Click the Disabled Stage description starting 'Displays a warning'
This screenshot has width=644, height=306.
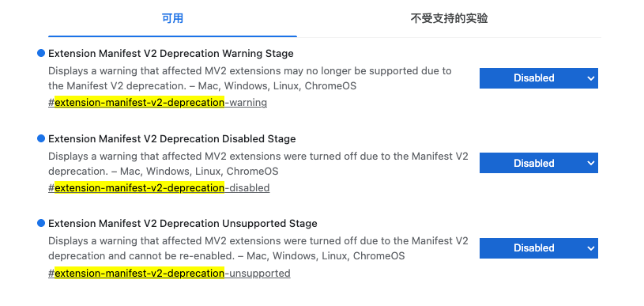(258, 164)
